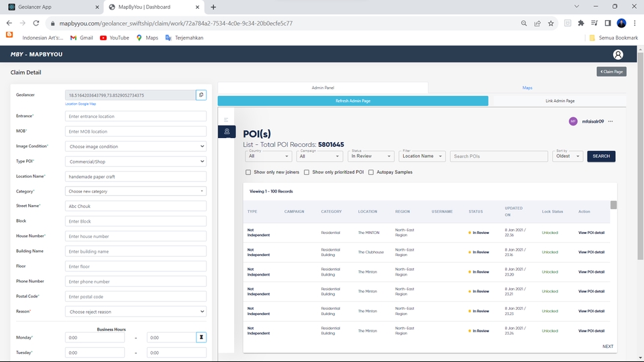Go to NEXT page of records

pyautogui.click(x=608, y=347)
